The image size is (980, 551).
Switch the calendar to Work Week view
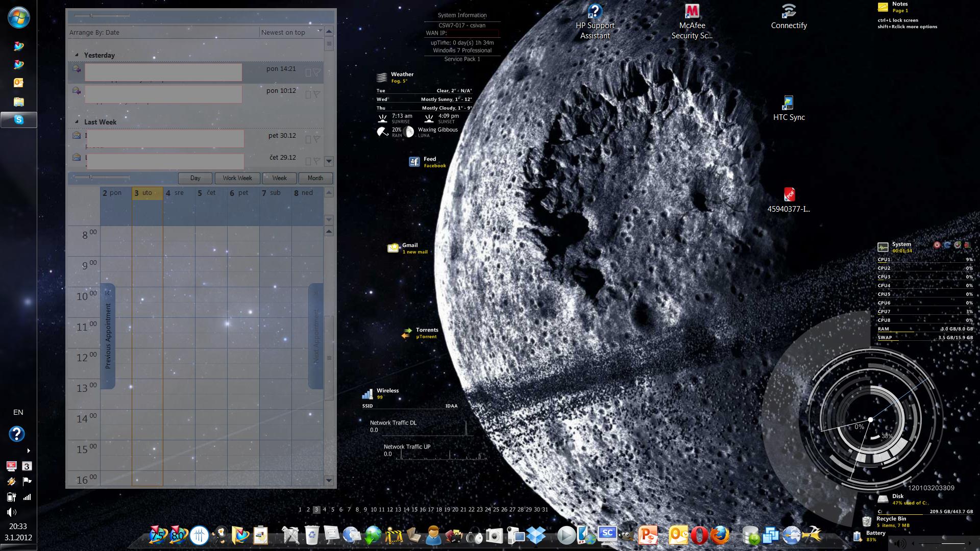tap(237, 178)
